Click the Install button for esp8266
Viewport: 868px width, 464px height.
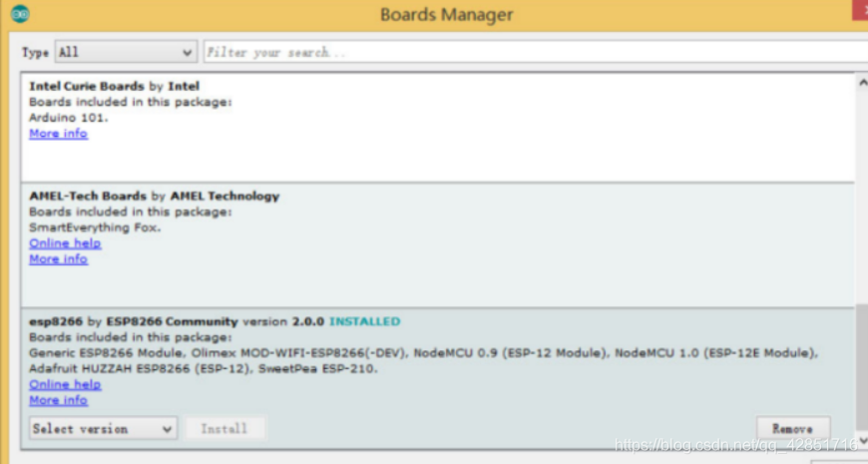[x=224, y=428]
